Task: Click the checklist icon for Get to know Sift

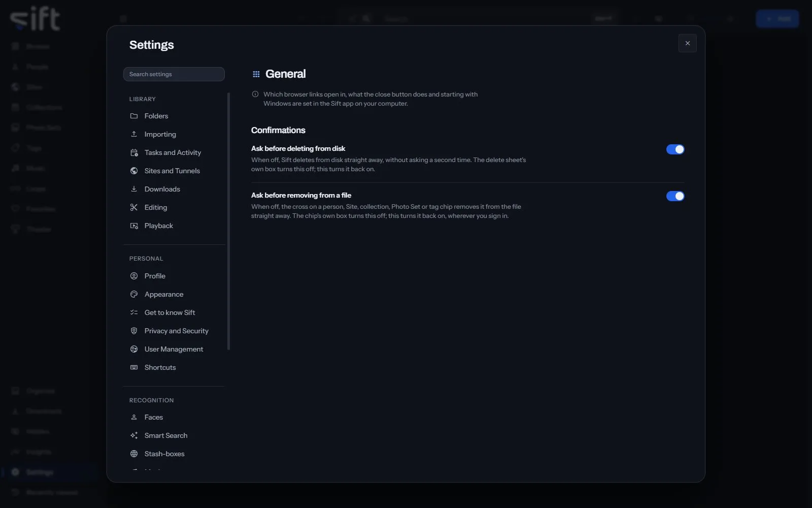Action: tap(134, 312)
